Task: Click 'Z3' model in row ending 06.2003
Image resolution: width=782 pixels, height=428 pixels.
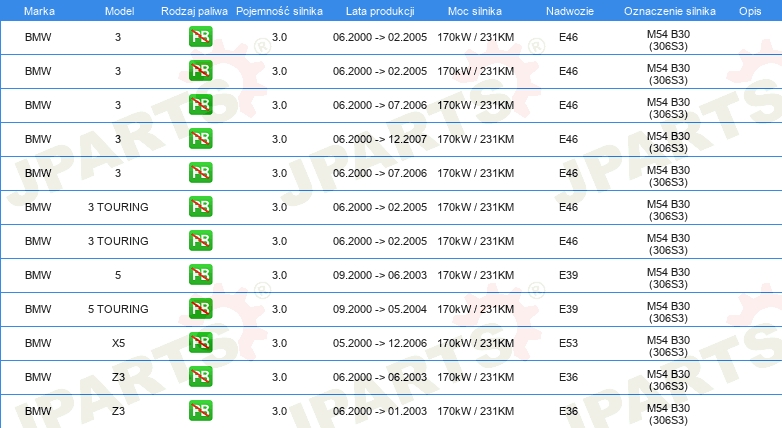Action: 118,377
